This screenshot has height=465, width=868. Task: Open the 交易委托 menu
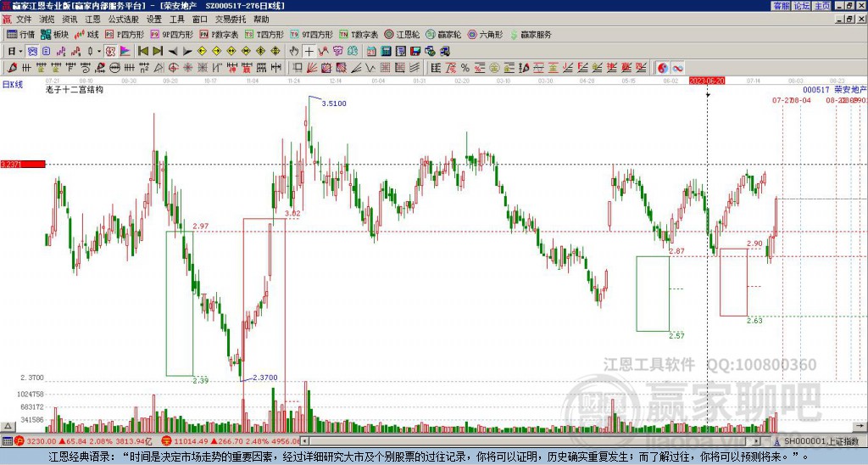[231, 20]
